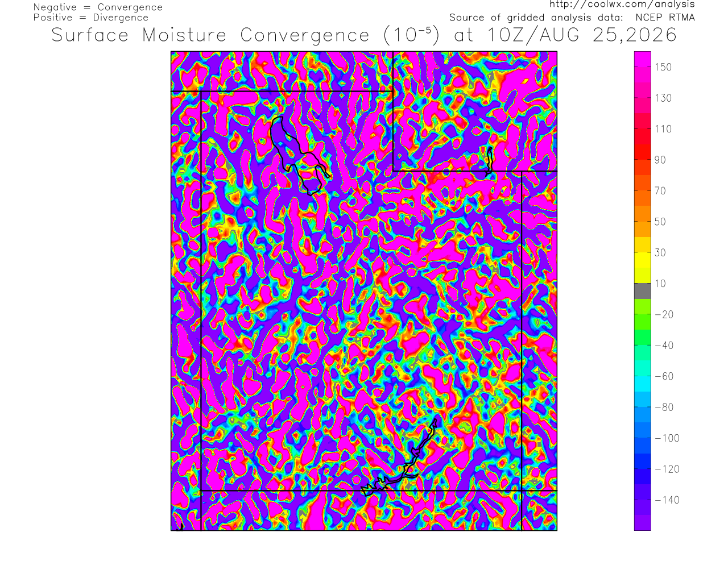
Task: Click the magenta top of the color scale
Action: (x=643, y=59)
